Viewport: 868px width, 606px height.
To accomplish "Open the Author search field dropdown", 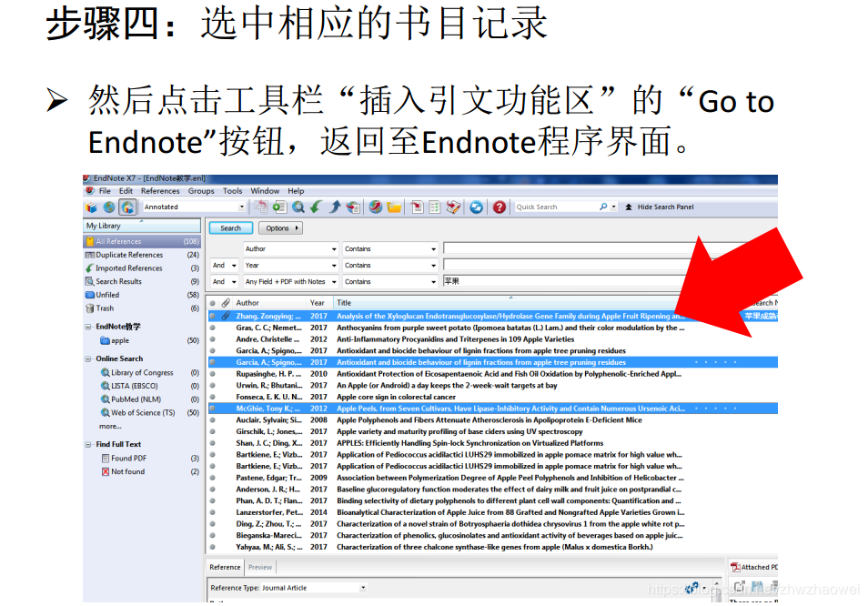I will 334,249.
